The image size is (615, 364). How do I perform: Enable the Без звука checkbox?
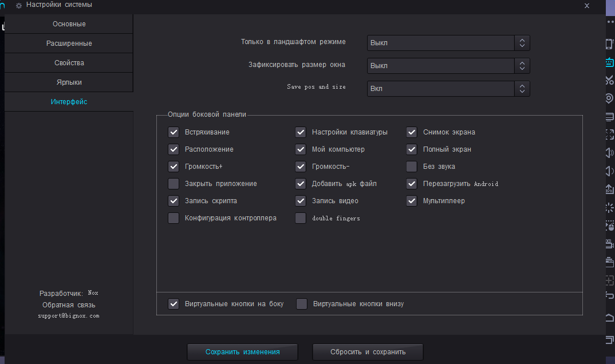pos(412,167)
